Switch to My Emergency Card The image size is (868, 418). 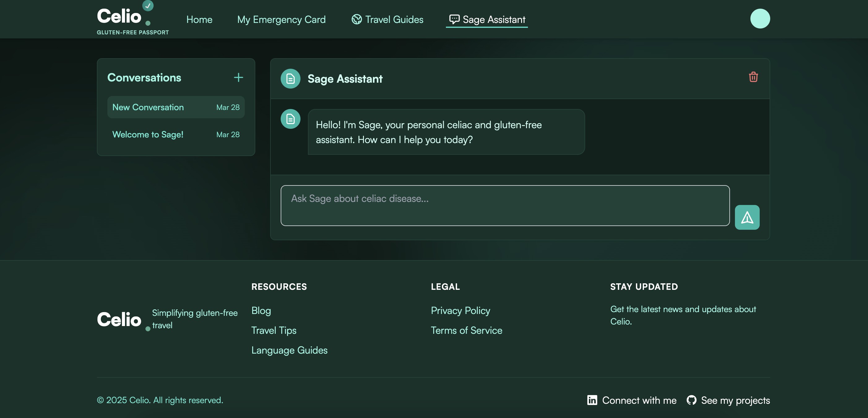[281, 19]
